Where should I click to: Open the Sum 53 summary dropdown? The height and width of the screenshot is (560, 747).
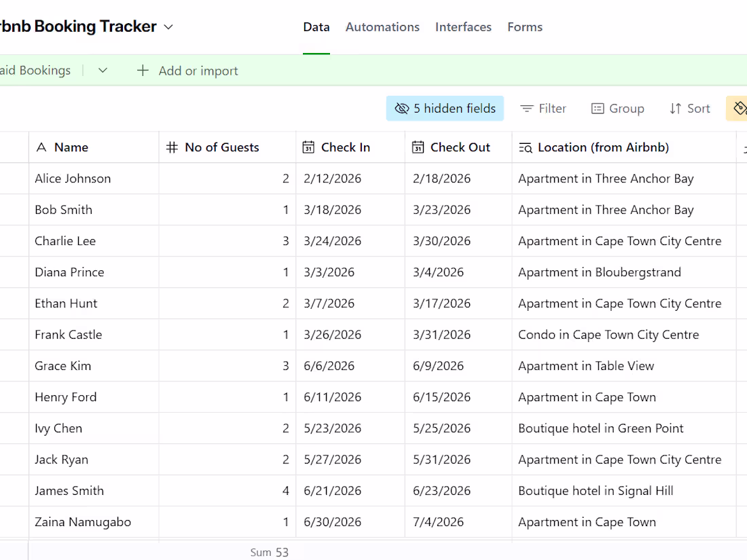point(269,552)
